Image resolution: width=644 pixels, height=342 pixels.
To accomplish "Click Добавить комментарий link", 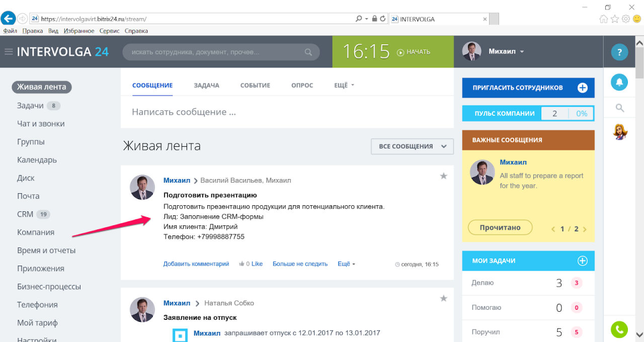I will (x=196, y=264).
